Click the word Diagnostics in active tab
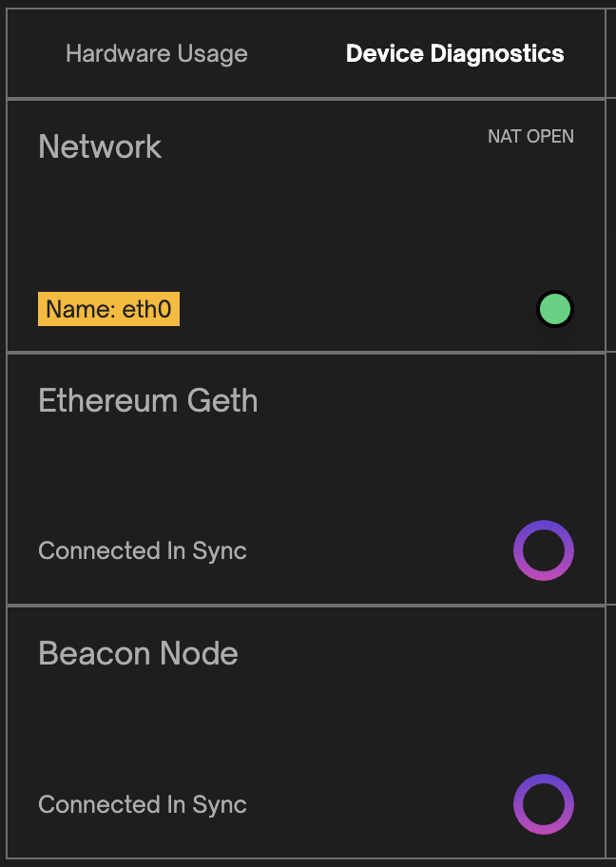This screenshot has height=867, width=616. (x=497, y=53)
